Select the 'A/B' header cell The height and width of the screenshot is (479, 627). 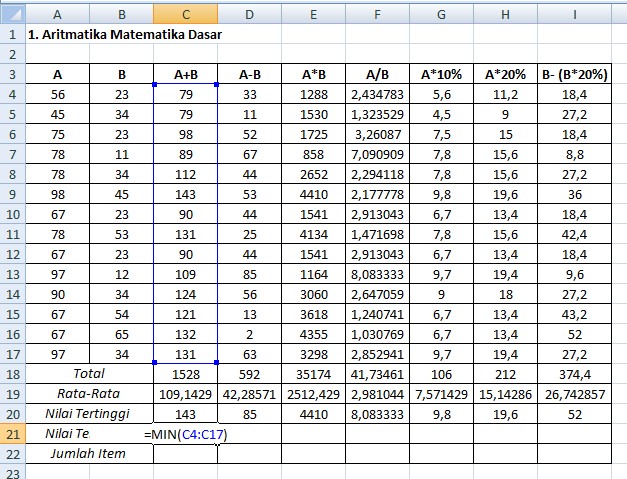click(x=377, y=74)
